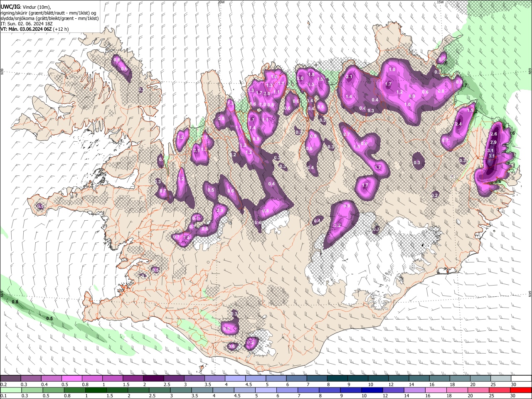Click the bright red 30 swatch ending the lower legend row
This screenshot has height=399, width=532.
click(520, 390)
